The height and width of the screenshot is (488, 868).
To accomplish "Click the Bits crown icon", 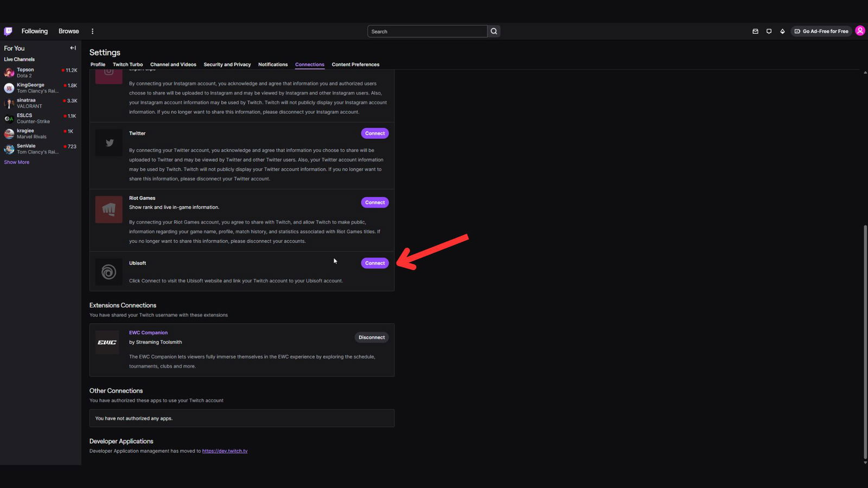I will (782, 31).
